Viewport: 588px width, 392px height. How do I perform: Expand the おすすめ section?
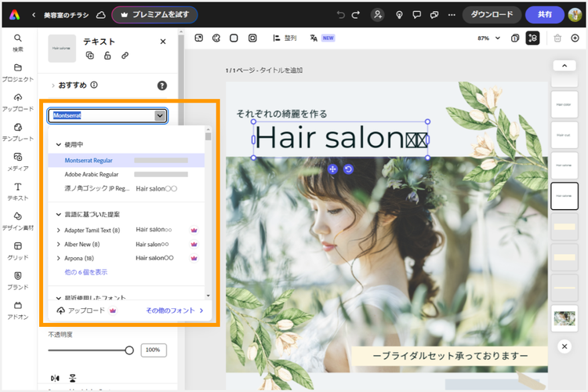point(53,85)
